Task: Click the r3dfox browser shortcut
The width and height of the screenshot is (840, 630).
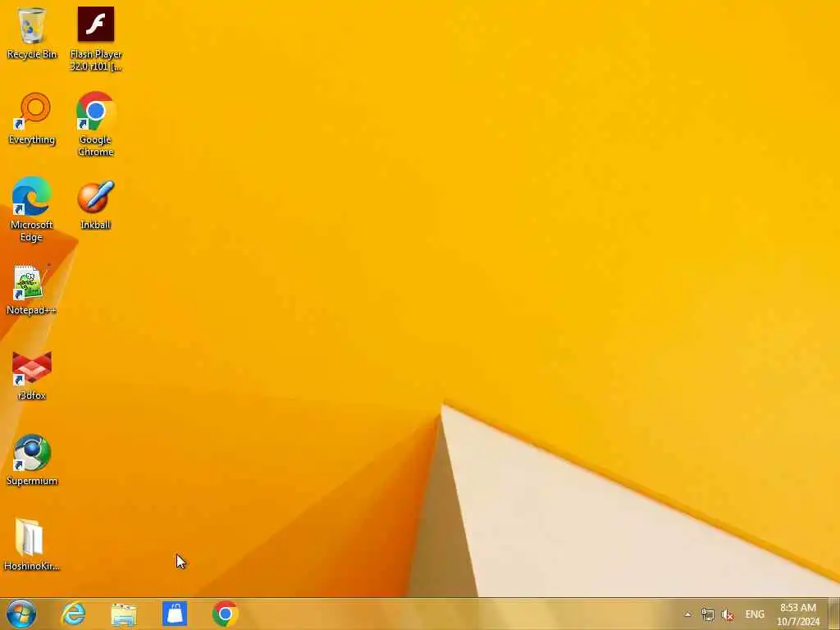Action: tap(32, 375)
